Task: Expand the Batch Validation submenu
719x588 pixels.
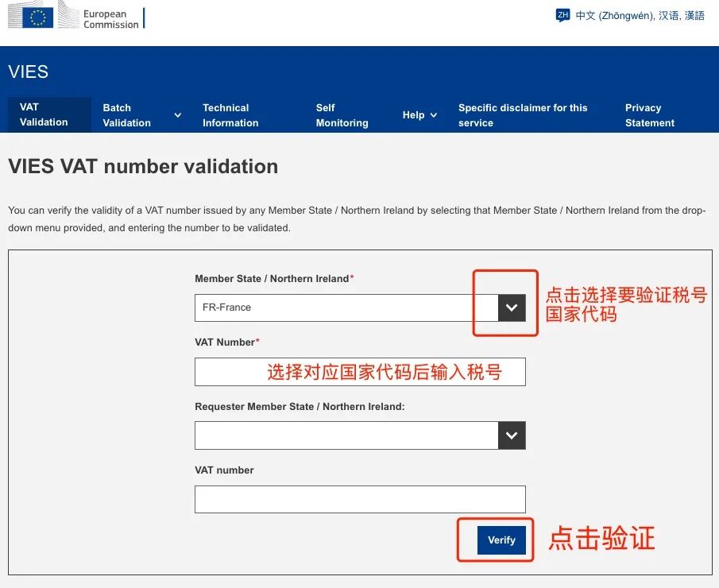Action: (x=127, y=115)
